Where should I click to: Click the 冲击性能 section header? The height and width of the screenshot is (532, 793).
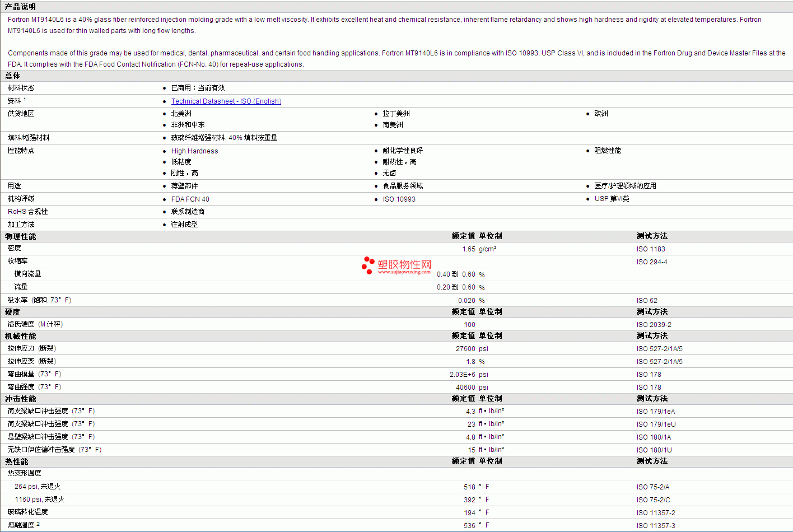20,399
